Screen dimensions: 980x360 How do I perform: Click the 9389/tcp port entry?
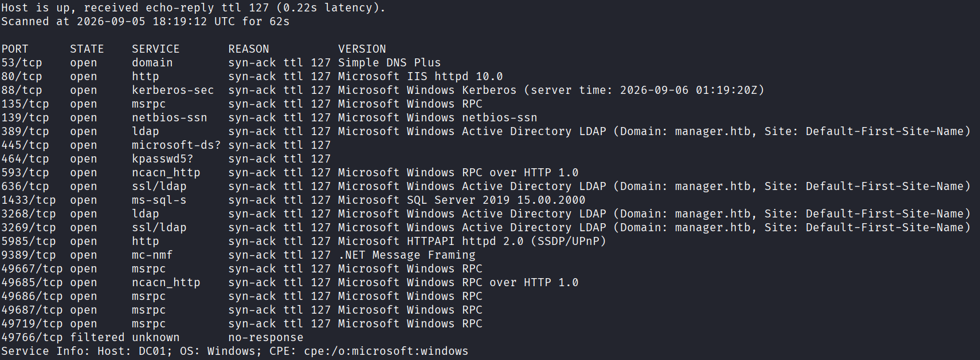pyautogui.click(x=29, y=255)
